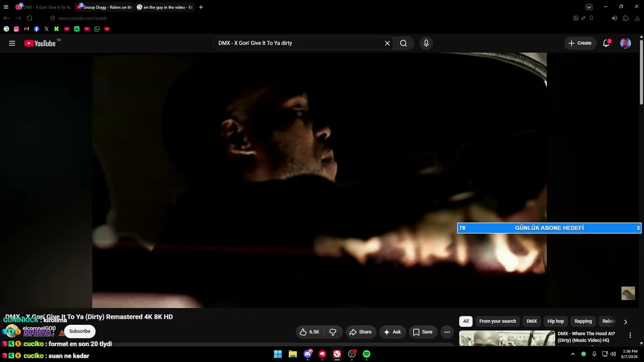Image resolution: width=644 pixels, height=362 pixels.
Task: Switch to the im the guy in the video tab
Action: (x=165, y=7)
